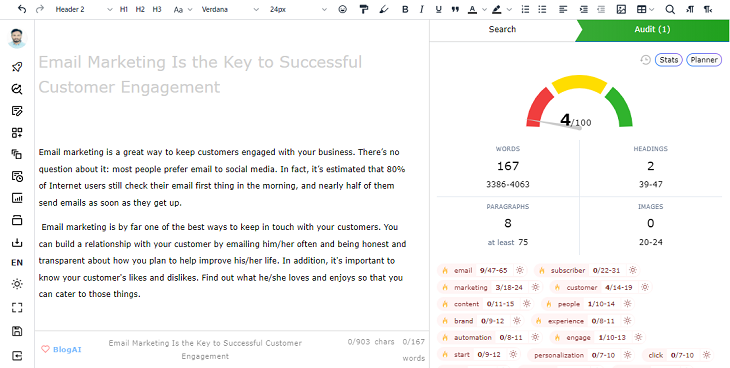Click the undo arrow icon

22,9
